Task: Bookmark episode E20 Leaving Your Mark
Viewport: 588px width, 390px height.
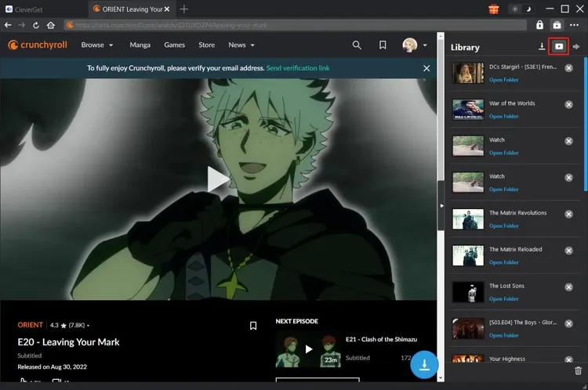Action: click(252, 326)
